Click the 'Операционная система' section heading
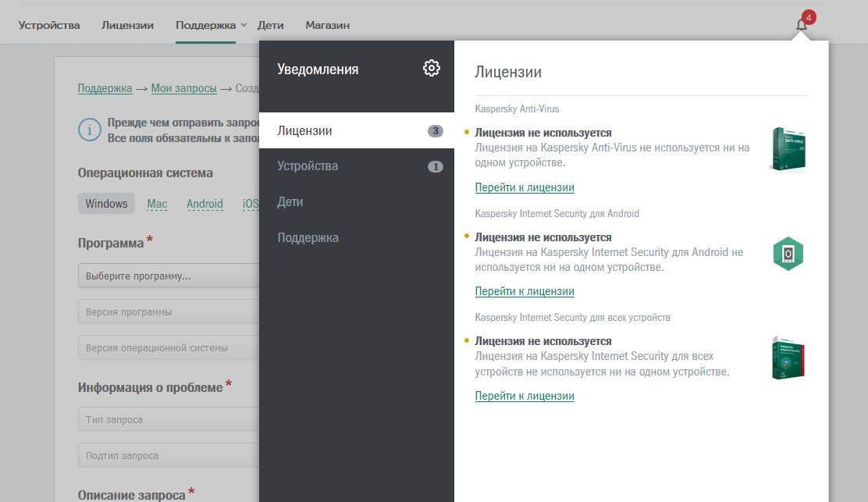This screenshot has height=502, width=868. pos(145,173)
